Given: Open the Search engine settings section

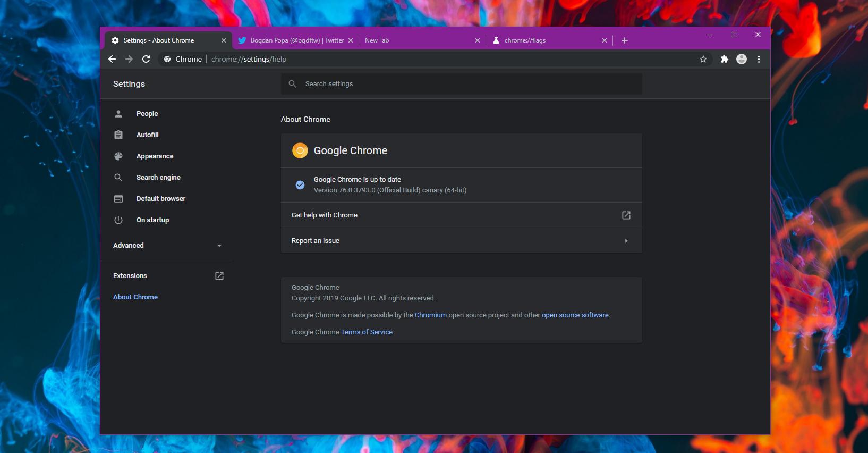Looking at the screenshot, I should coord(158,178).
